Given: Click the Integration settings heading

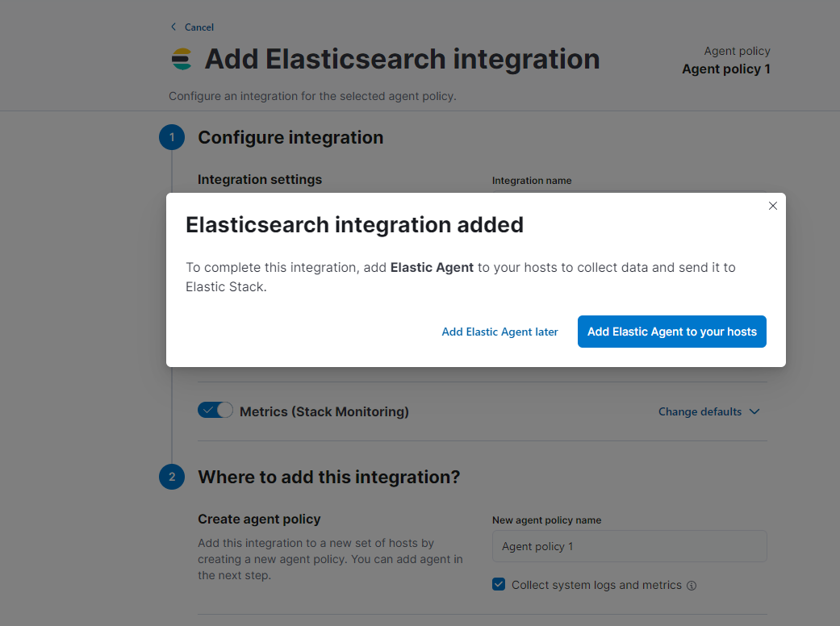Looking at the screenshot, I should (x=260, y=179).
